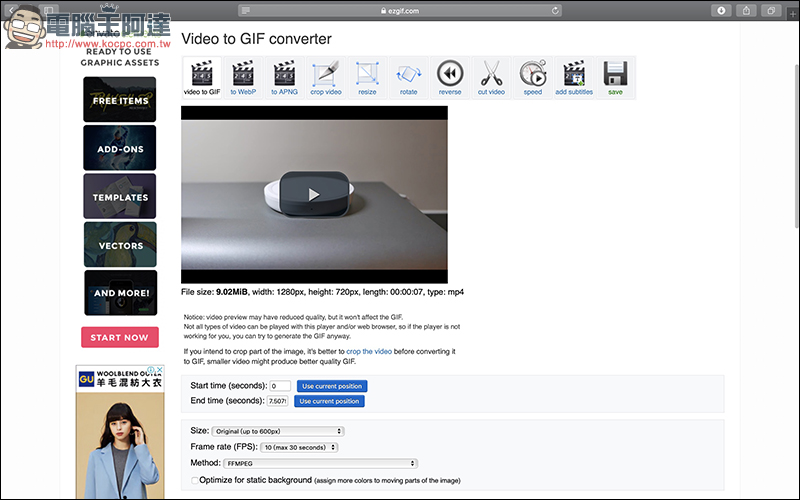Image resolution: width=800 pixels, height=500 pixels.
Task: Click the End time input field
Action: tap(278, 401)
